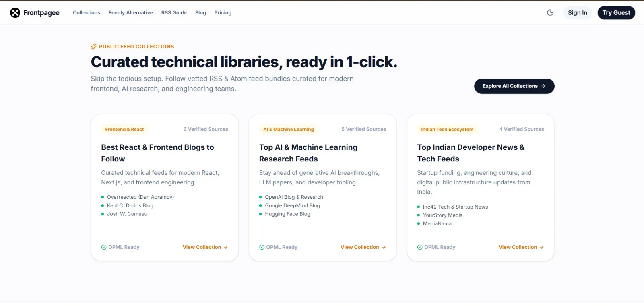Click Josh W. Comeau source
Screen dimensions: 644x306
coord(127,214)
